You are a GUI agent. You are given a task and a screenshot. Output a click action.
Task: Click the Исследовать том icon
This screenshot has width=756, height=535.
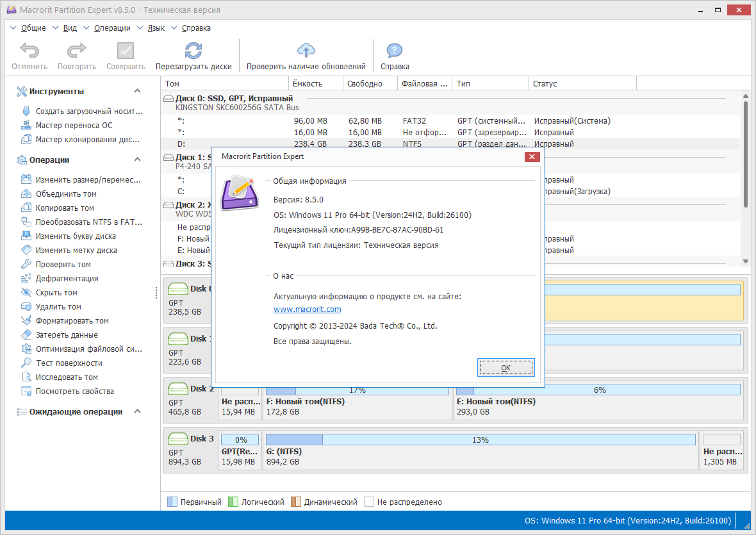26,377
